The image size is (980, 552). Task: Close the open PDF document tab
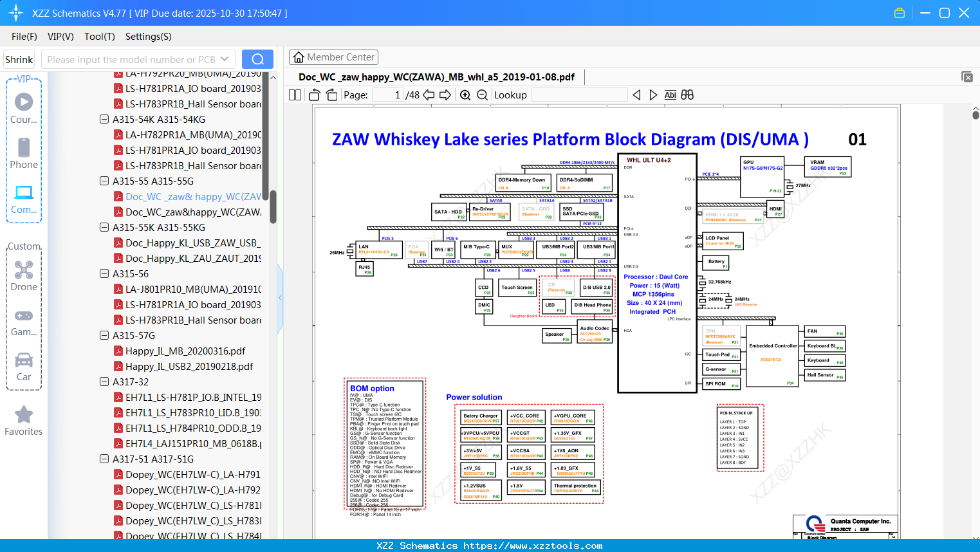(x=967, y=77)
